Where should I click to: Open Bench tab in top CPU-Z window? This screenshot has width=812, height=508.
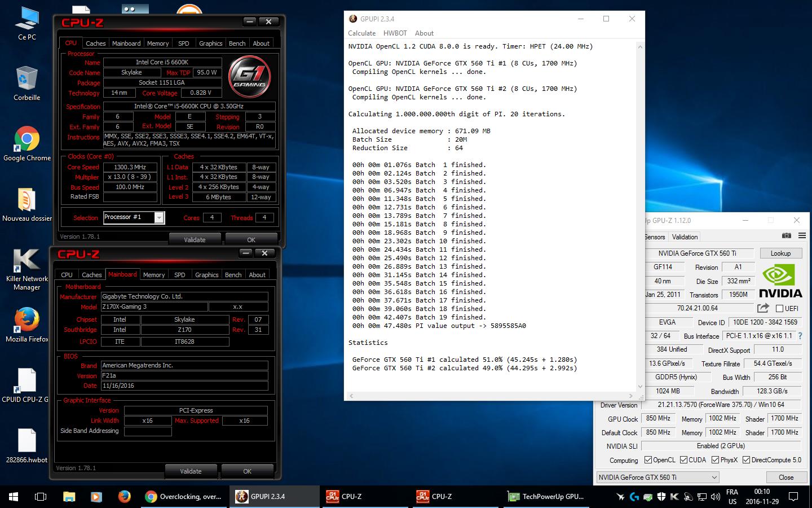point(237,43)
